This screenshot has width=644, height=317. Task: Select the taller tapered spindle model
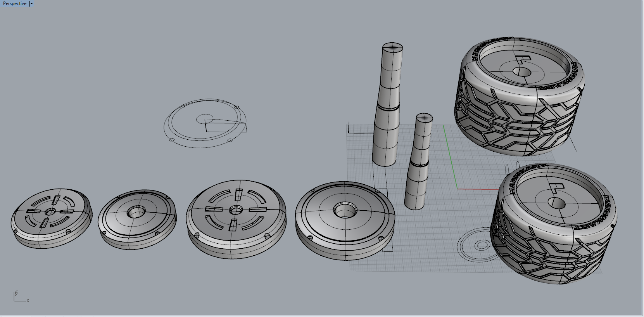(x=387, y=104)
